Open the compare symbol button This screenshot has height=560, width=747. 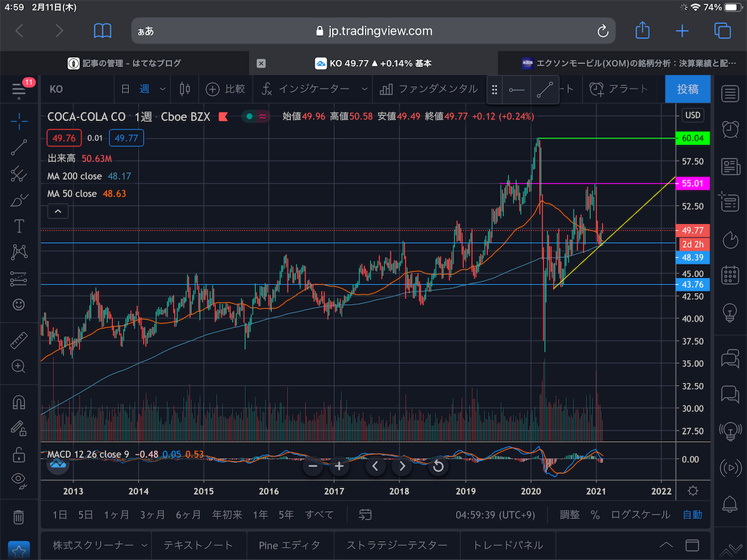click(225, 89)
